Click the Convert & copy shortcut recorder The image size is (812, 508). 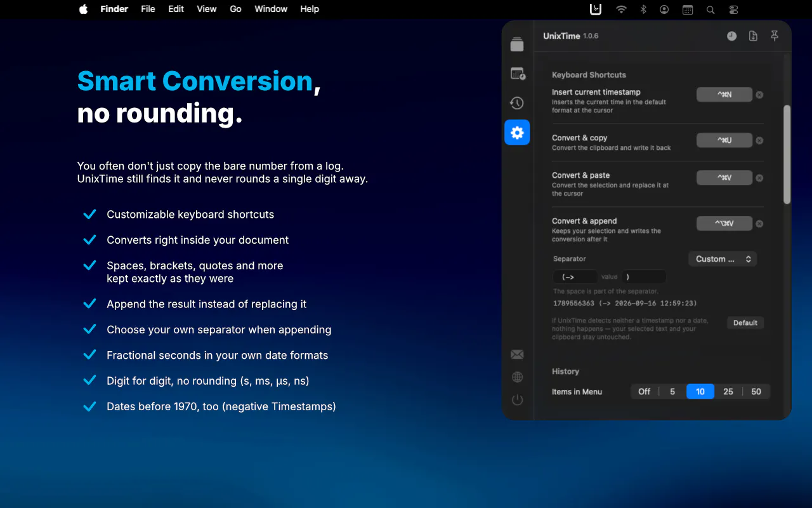[724, 140]
